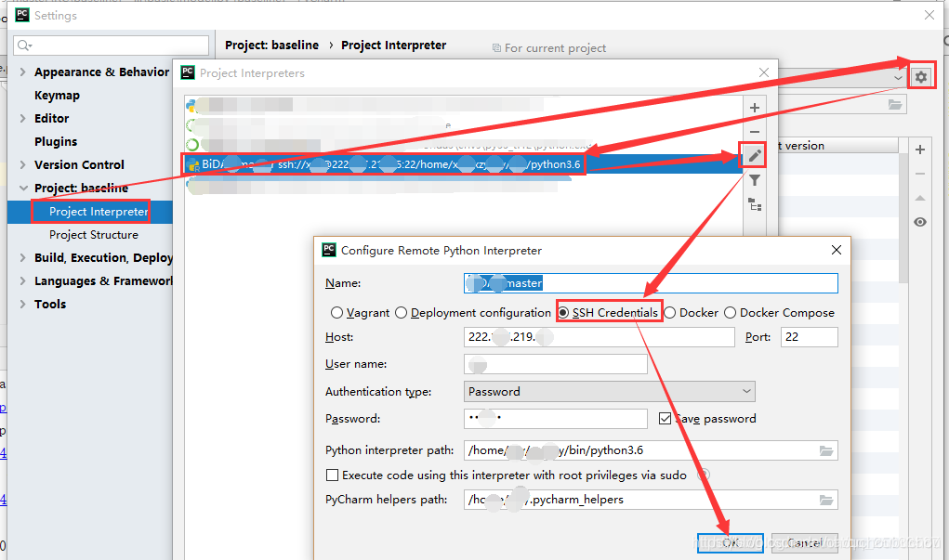Viewport: 949px width, 560px height.
Task: Select the filter icon in Project Interpreters
Action: (753, 179)
